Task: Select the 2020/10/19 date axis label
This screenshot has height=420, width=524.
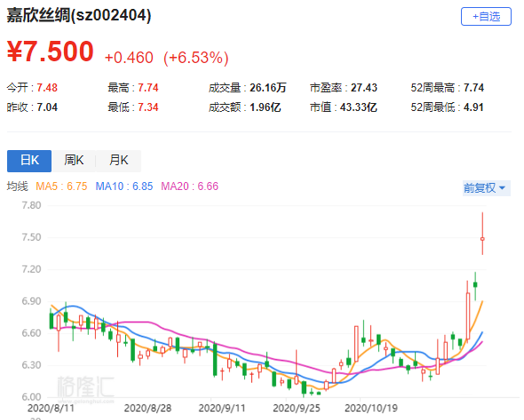Action: pyautogui.click(x=371, y=408)
